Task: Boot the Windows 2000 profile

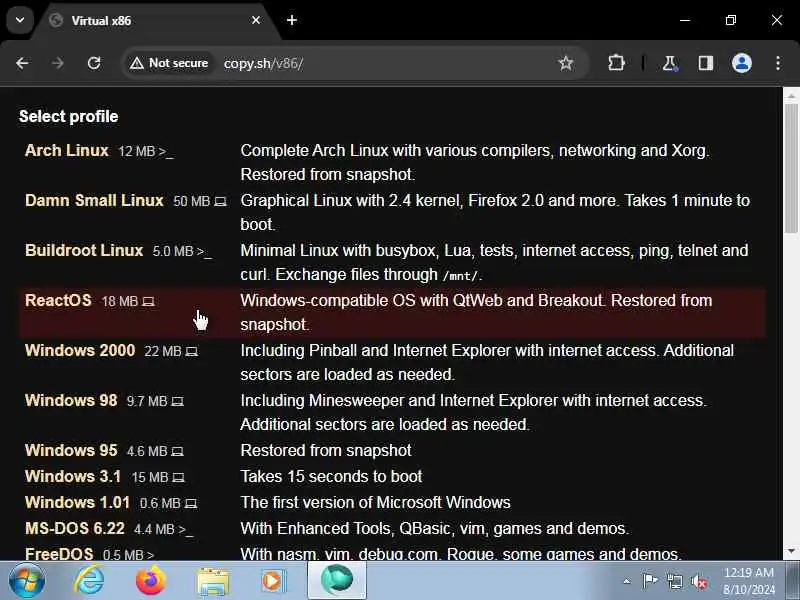Action: pyautogui.click(x=80, y=351)
